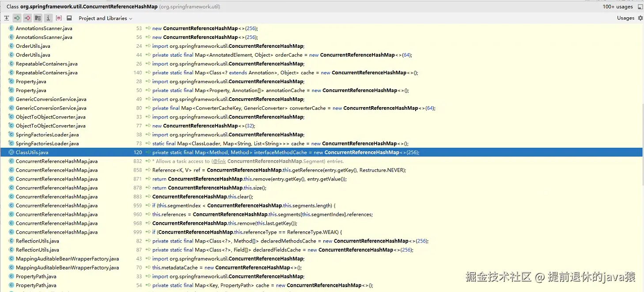Select AnnotationsScanner.java usage at line 56
This screenshot has width=644, height=292.
(x=322, y=37)
